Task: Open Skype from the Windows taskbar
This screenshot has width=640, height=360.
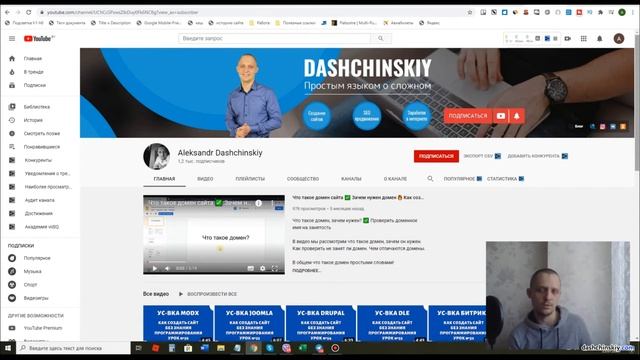Action: pos(270,348)
